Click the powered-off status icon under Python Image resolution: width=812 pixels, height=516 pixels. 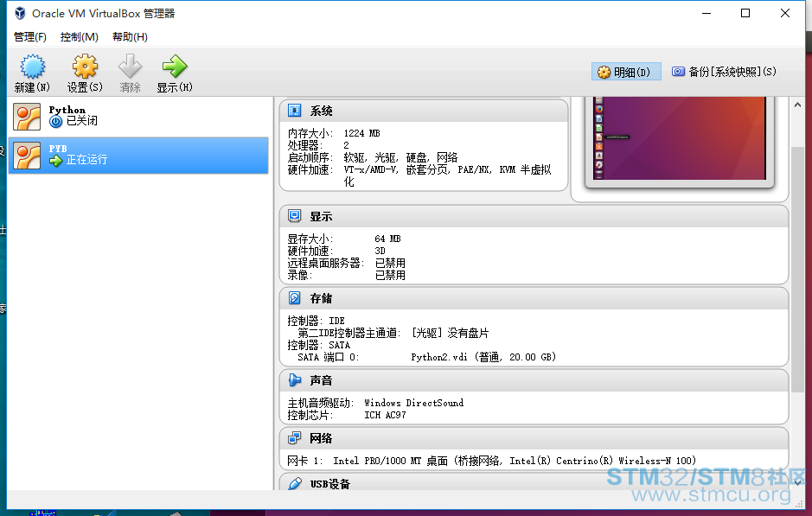pyautogui.click(x=56, y=122)
